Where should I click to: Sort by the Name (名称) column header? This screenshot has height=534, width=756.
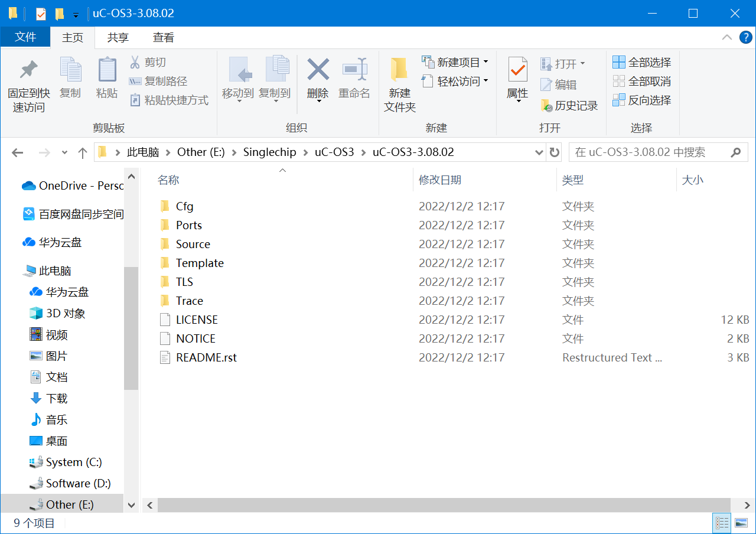282,180
